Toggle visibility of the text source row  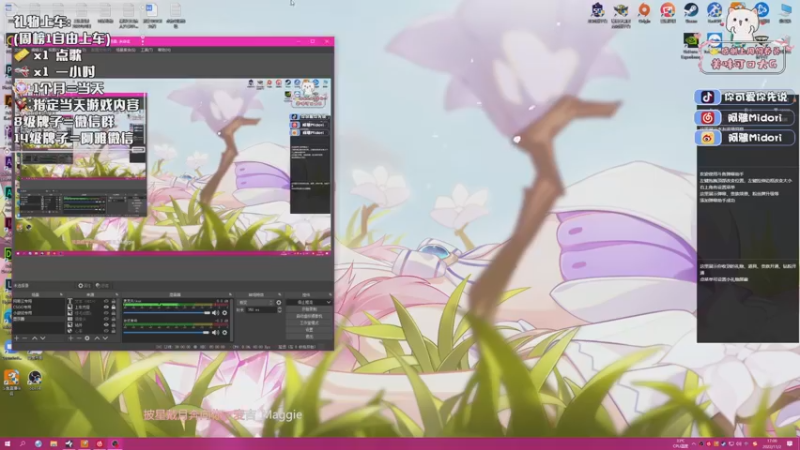[x=106, y=301]
